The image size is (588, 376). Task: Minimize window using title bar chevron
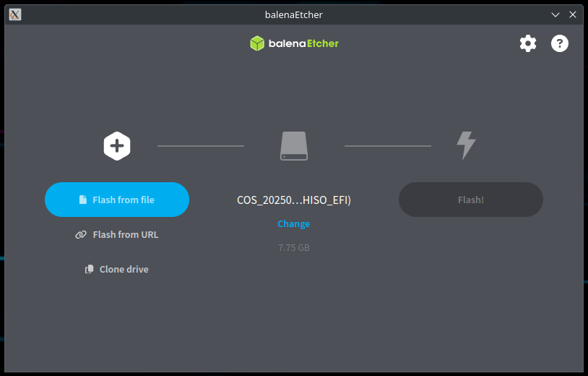pos(555,14)
